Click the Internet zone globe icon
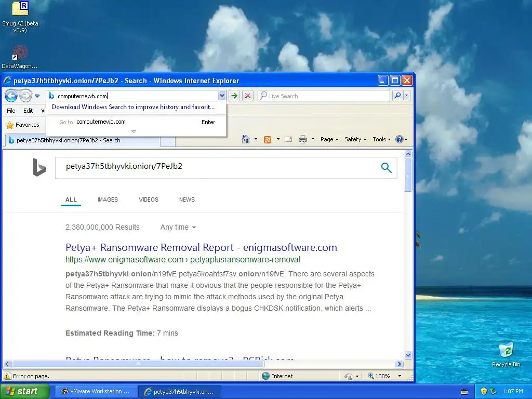 [x=266, y=376]
